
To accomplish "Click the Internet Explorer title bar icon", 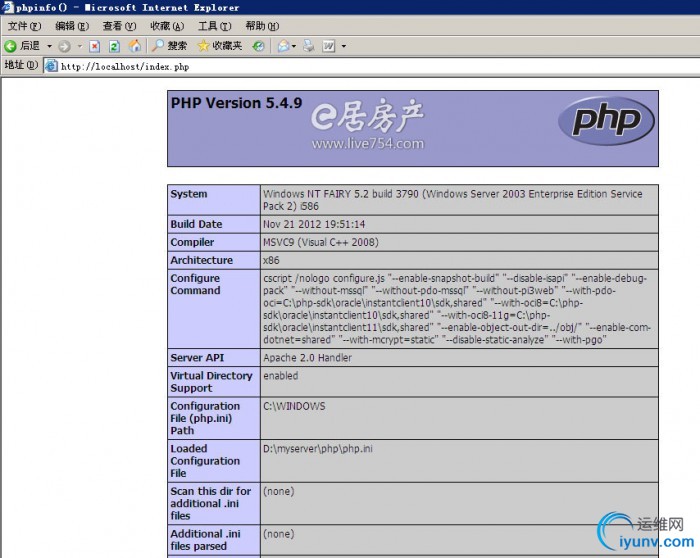I will click(7, 7).
